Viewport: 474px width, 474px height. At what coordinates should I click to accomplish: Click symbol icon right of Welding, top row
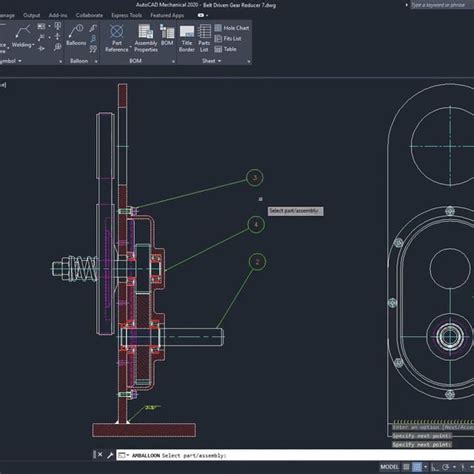tap(41, 26)
